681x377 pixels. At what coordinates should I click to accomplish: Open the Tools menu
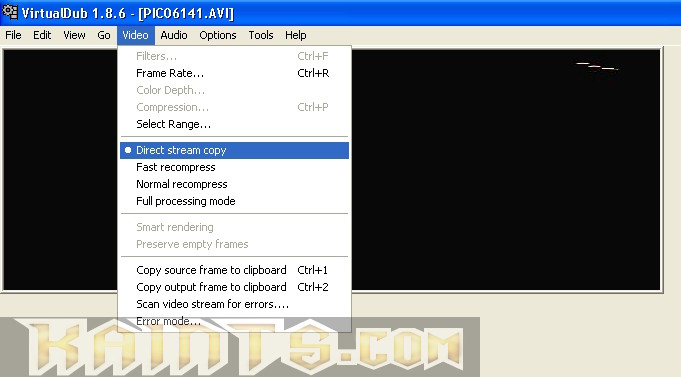point(261,35)
